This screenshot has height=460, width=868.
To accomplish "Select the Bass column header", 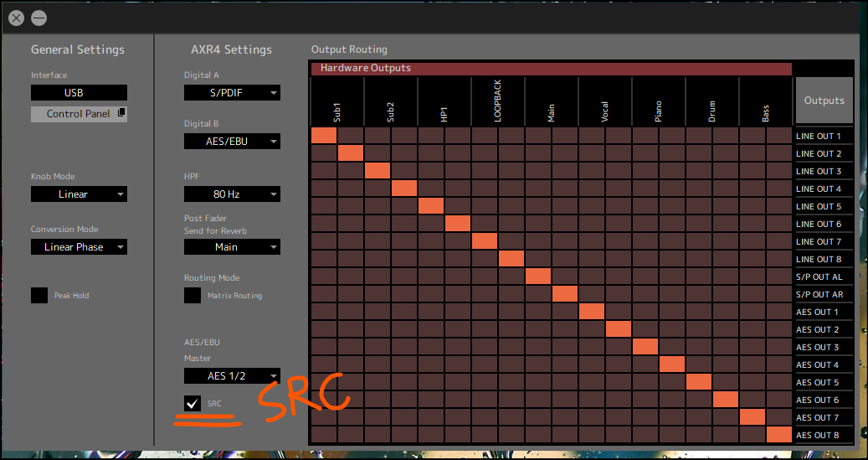I will (766, 102).
